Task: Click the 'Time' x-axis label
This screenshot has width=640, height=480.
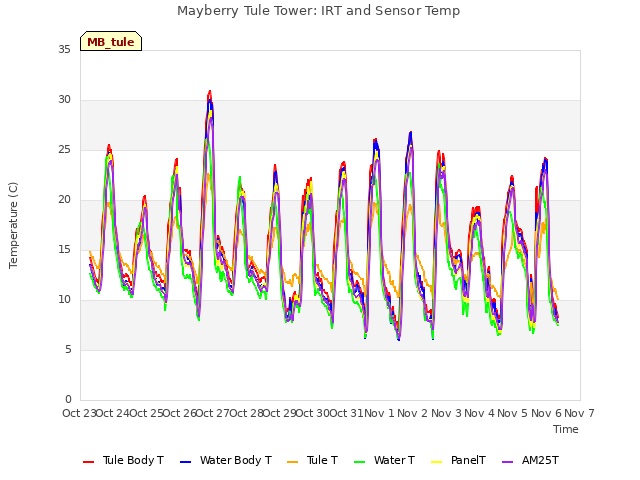Action: pyautogui.click(x=566, y=429)
